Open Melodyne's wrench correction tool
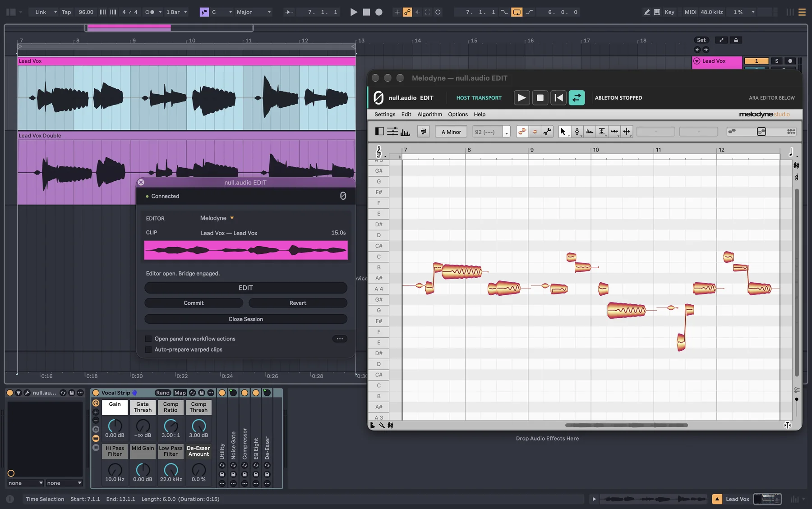The width and height of the screenshot is (812, 509). tap(547, 132)
